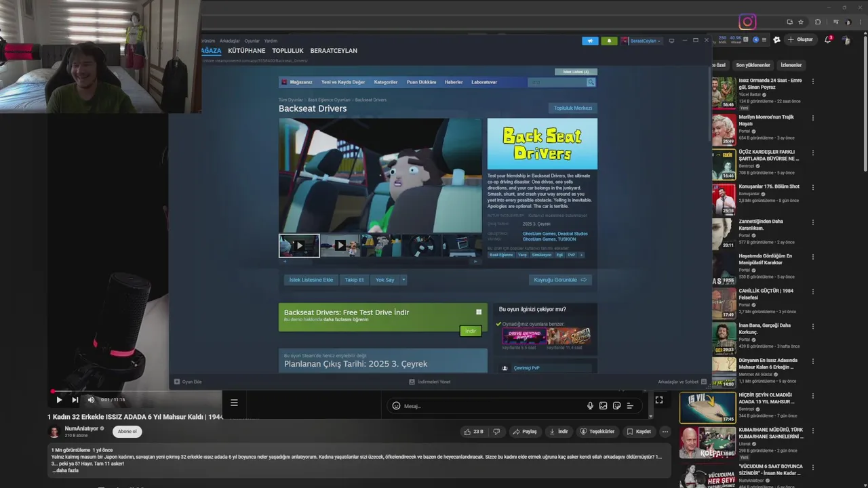Viewport: 868px width, 488px height.
Task: Click sticker icon in message box
Action: [616, 406]
